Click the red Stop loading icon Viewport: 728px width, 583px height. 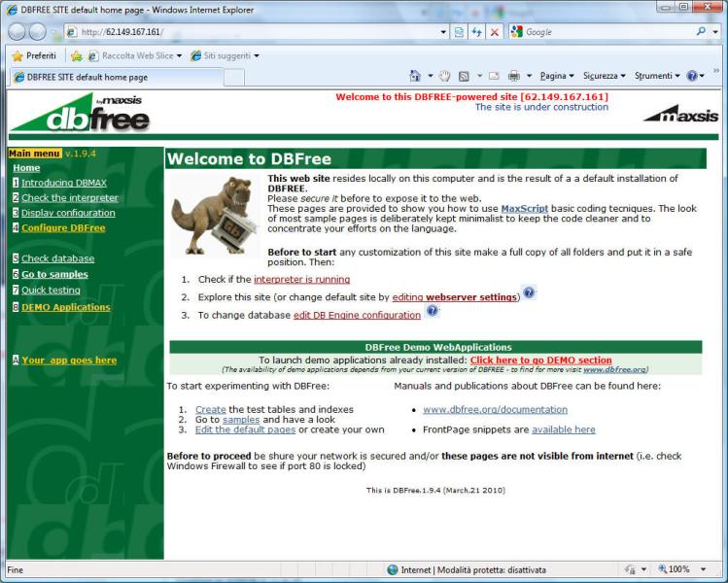tap(495, 32)
